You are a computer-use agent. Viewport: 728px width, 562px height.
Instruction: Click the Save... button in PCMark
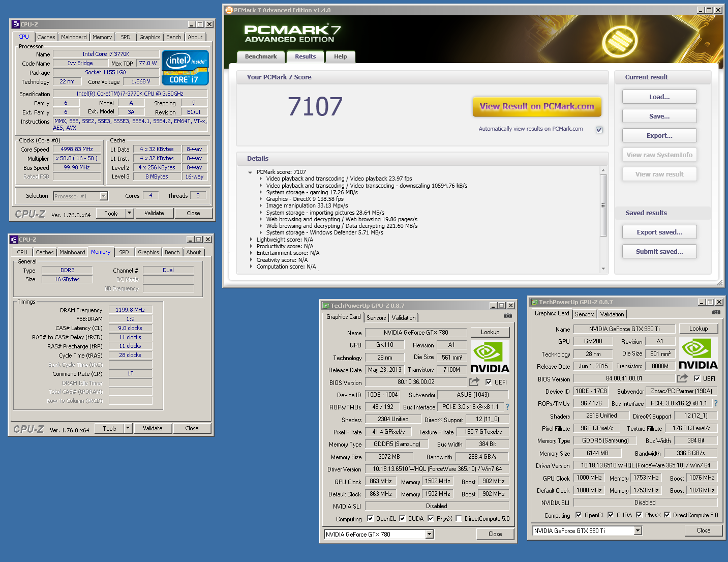[659, 116]
